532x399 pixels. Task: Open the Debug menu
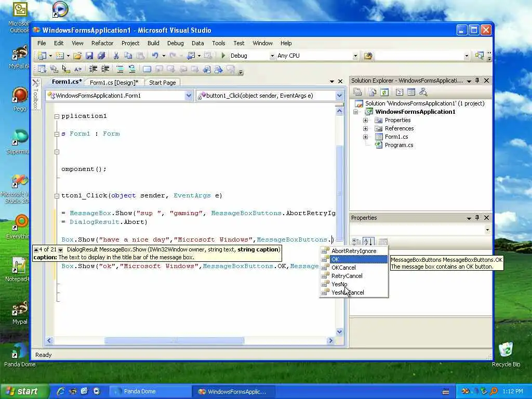pos(176,43)
